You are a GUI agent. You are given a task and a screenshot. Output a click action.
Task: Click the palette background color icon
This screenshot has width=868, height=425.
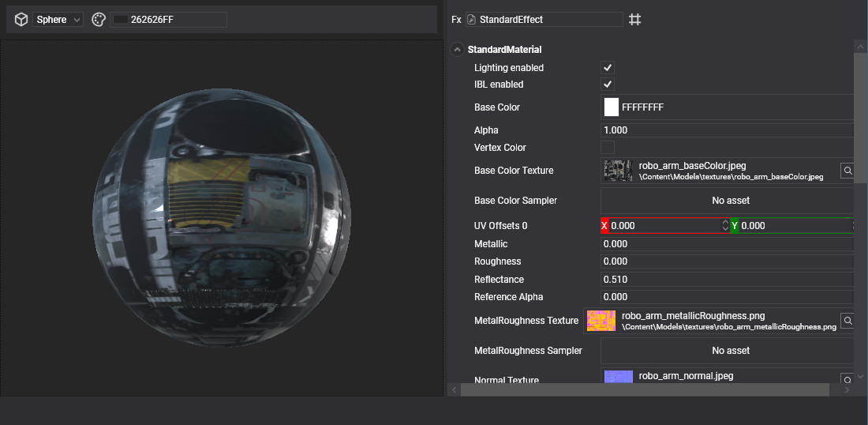click(x=99, y=20)
